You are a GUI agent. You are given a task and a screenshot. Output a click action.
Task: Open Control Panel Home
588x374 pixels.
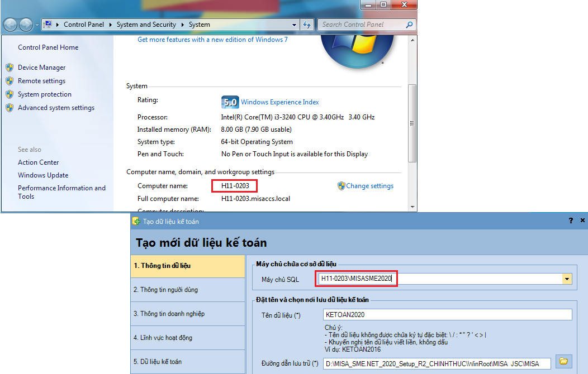pyautogui.click(x=48, y=47)
